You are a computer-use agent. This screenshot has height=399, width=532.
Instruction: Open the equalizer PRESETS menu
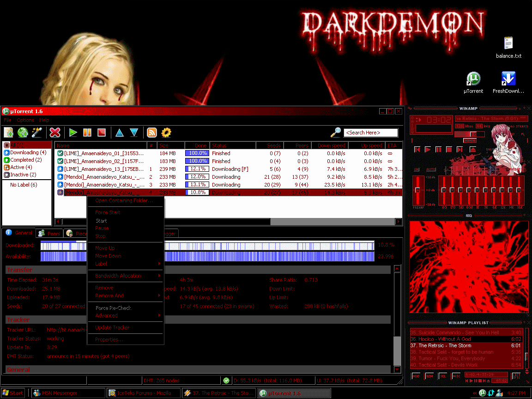[515, 169]
